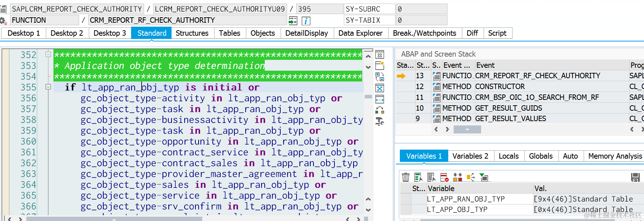The image size is (644, 221).
Task: Click the green list-with-cursor icon in the variables toolbar
Action: 418,177
